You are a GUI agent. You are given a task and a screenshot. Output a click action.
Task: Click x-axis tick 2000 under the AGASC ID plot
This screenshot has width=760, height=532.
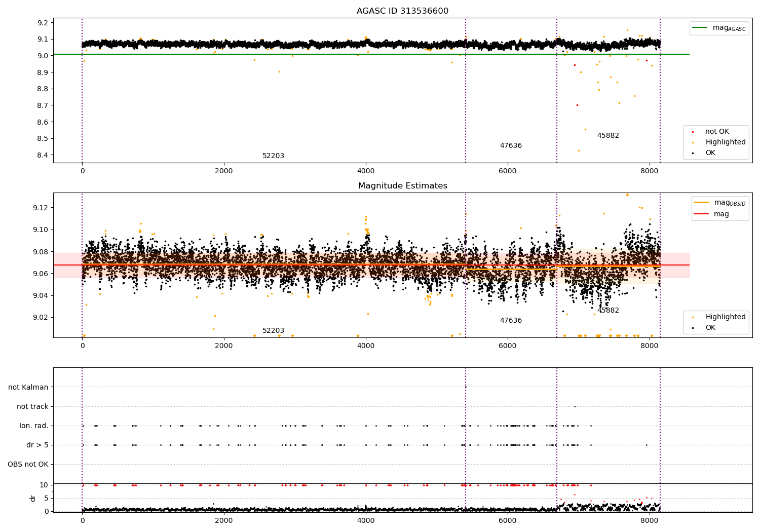click(223, 171)
